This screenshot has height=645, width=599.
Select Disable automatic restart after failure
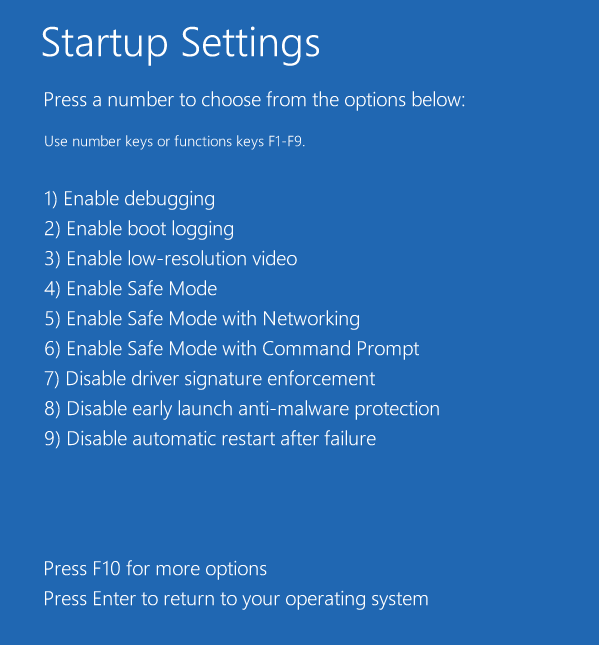pyautogui.click(x=210, y=439)
